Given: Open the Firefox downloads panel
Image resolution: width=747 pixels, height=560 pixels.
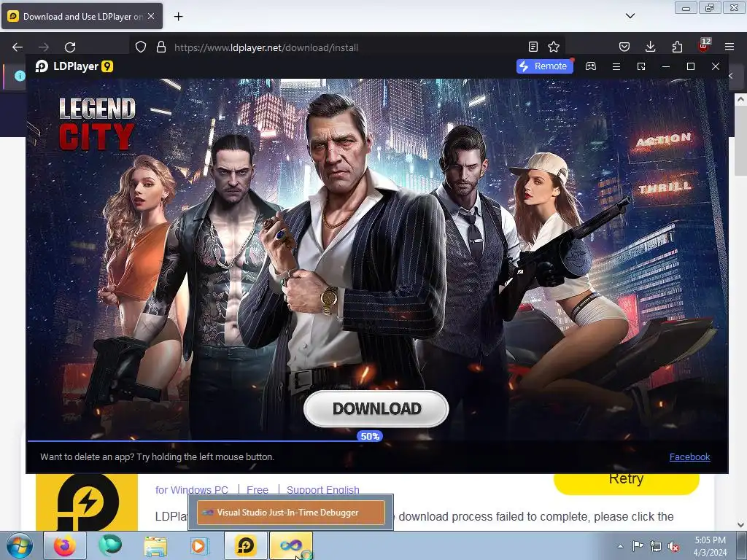Looking at the screenshot, I should 650,47.
